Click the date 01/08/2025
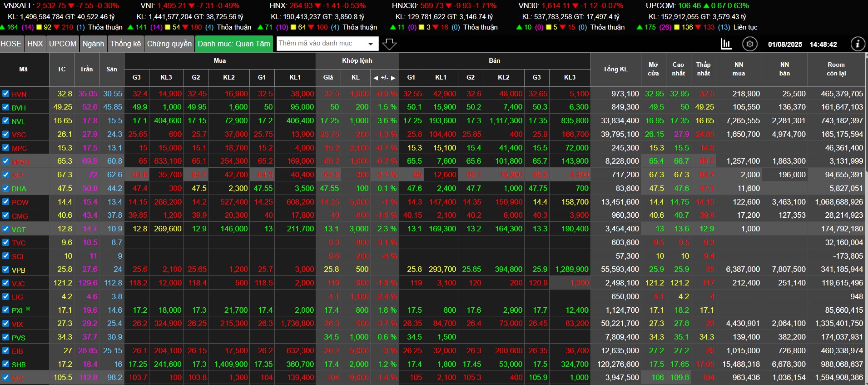Image resolution: width=868 pixels, height=385 pixels. (x=785, y=45)
